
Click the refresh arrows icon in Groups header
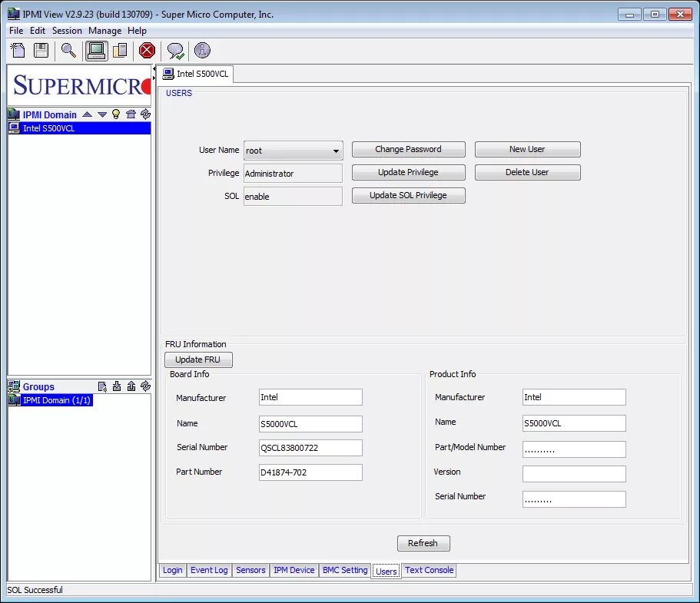(145, 386)
